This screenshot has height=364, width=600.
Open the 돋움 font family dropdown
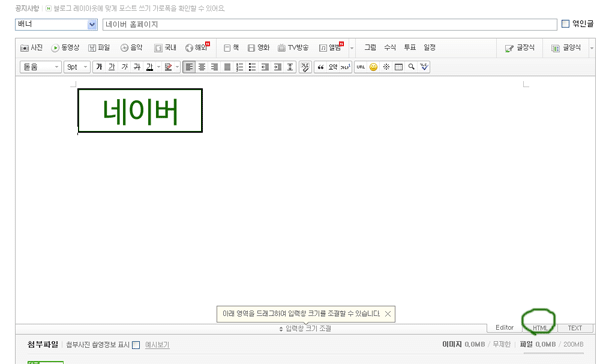41,67
